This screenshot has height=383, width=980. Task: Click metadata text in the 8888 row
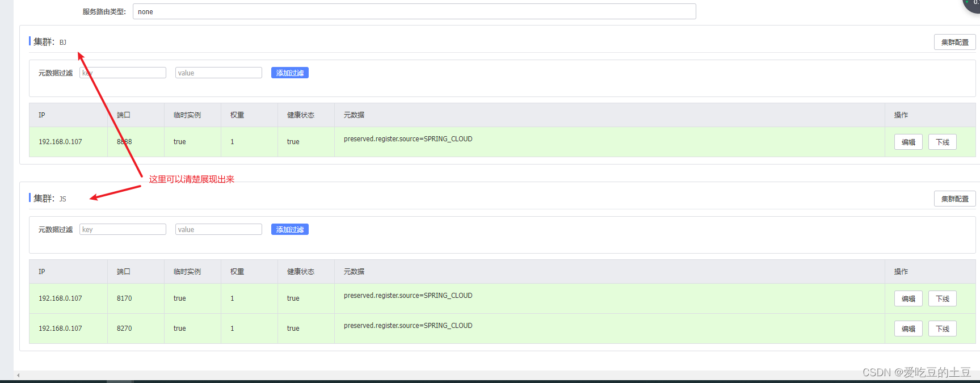(408, 139)
